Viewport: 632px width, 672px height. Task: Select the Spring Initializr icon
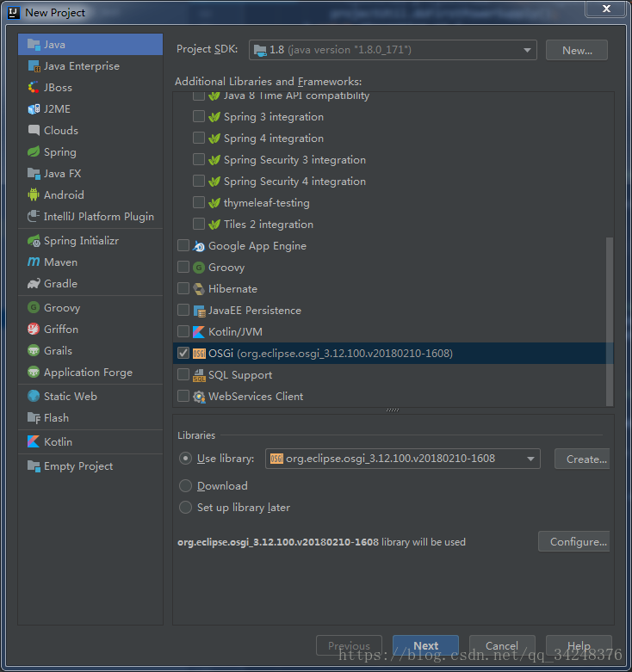coord(34,240)
